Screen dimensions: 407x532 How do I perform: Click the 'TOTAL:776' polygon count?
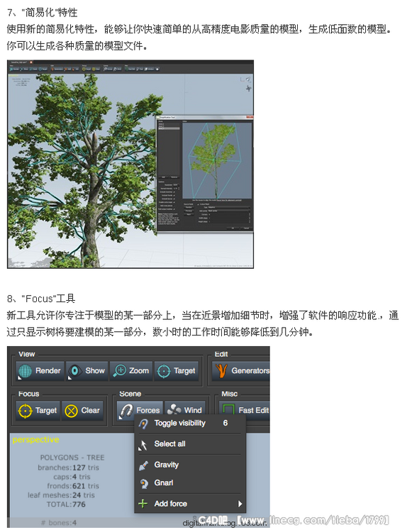point(66,504)
